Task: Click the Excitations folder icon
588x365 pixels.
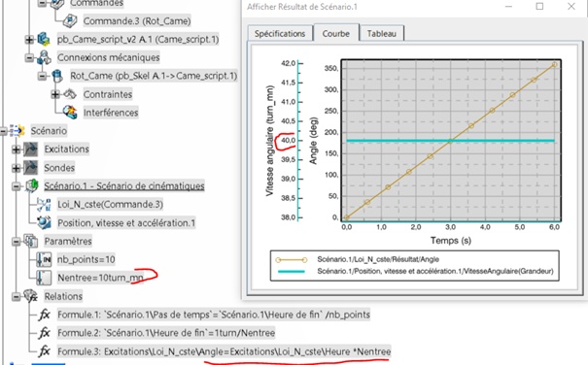Action: point(31,149)
